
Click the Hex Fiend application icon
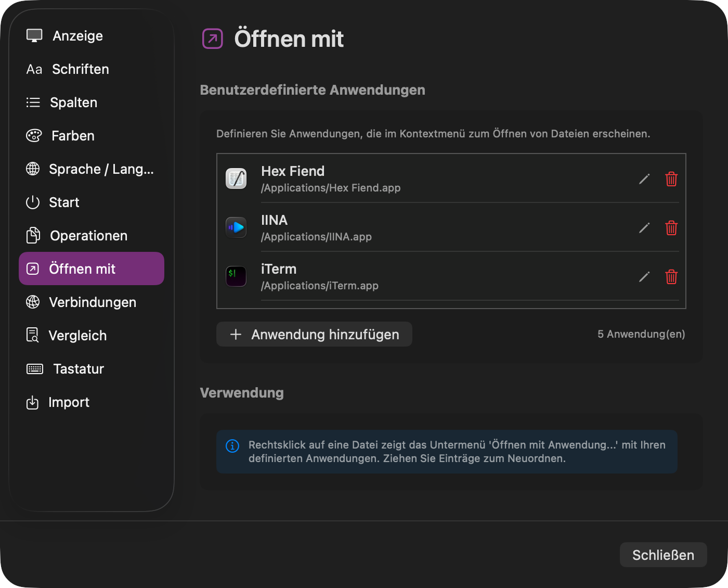point(236,178)
